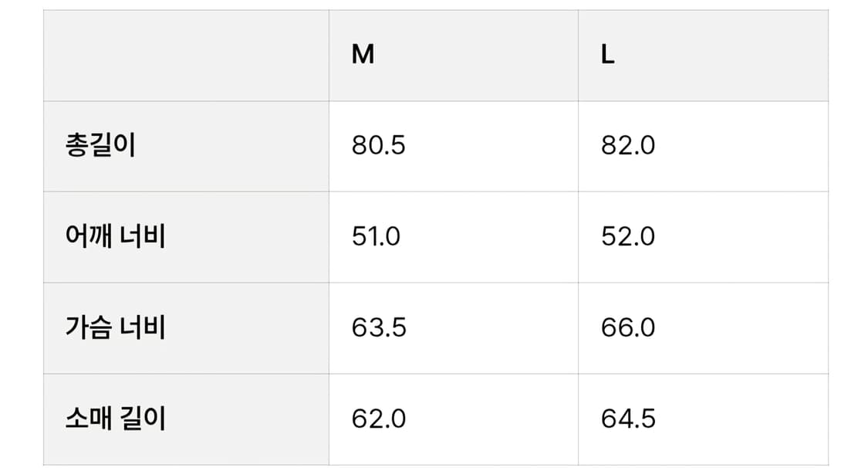The image size is (868, 468).
Task: Choose the size L total length measurement
Action: [x=628, y=146]
